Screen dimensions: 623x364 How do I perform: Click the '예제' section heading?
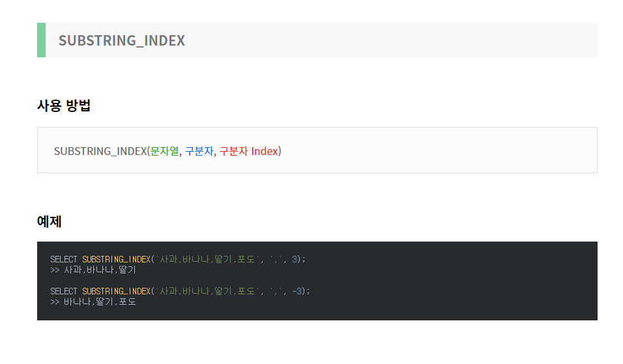tap(50, 221)
